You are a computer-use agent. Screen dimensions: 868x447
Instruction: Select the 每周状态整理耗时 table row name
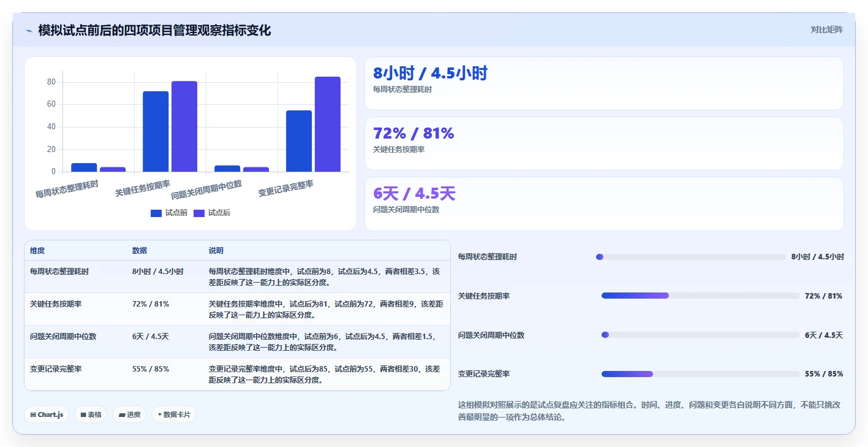click(x=59, y=271)
